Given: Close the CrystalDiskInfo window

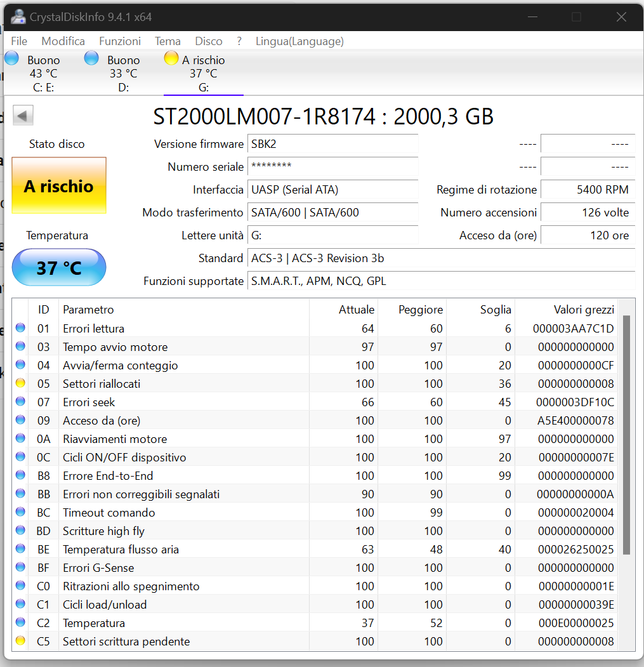Looking at the screenshot, I should (621, 17).
